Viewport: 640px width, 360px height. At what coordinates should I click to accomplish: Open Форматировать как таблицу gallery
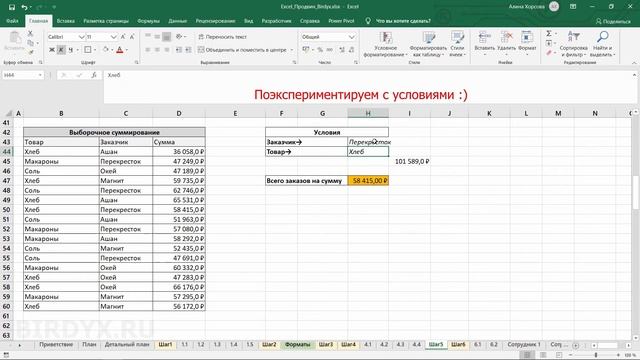tap(428, 44)
